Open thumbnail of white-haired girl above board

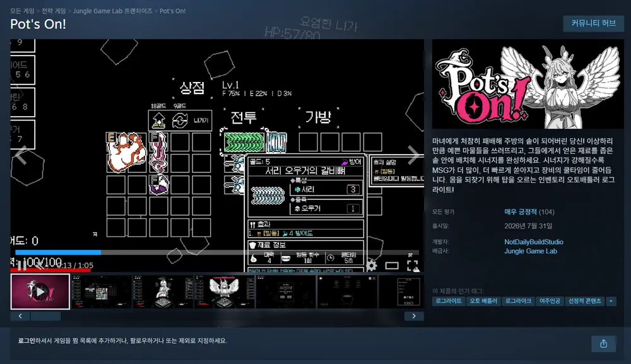point(163,291)
